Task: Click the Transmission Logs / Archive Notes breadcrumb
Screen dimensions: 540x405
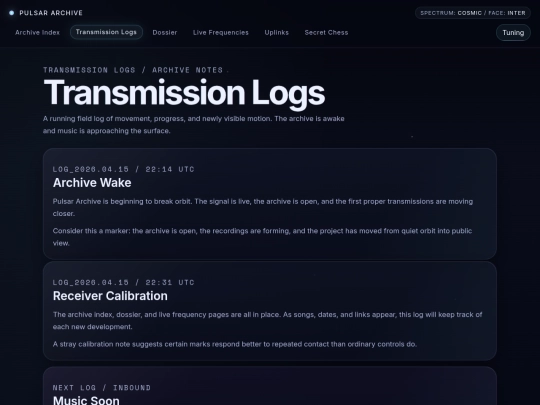Action: [x=133, y=70]
